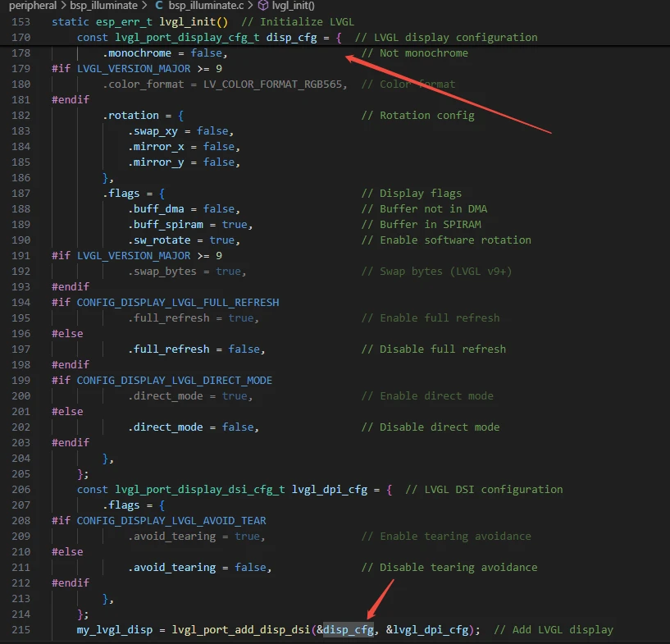Select the lvgl_init() breadcrumb symbol
Screen dimensions: 670x644
[x=293, y=6]
